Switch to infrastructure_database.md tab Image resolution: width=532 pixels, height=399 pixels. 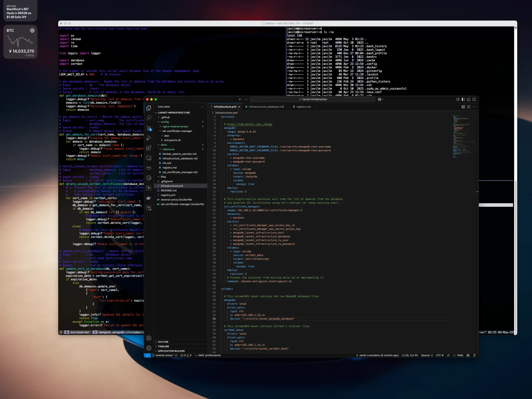266,107
